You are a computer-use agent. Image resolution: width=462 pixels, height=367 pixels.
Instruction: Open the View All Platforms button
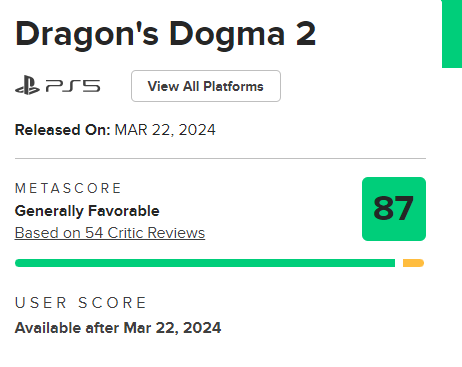206,86
